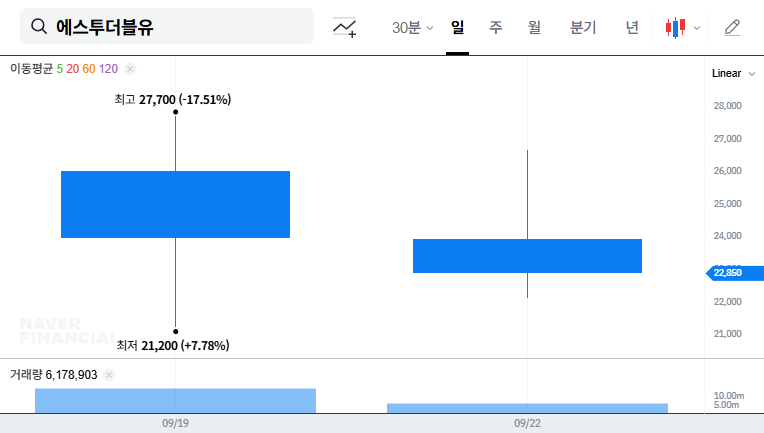Click the 09/22 candlestick body
This screenshot has height=433, width=764.
pyautogui.click(x=527, y=256)
